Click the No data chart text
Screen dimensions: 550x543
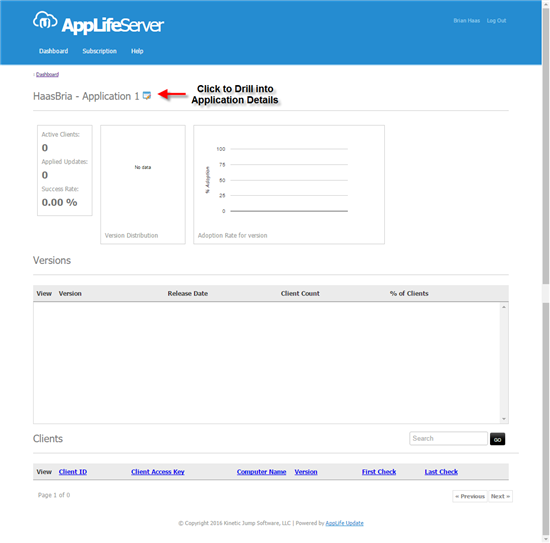(x=143, y=167)
